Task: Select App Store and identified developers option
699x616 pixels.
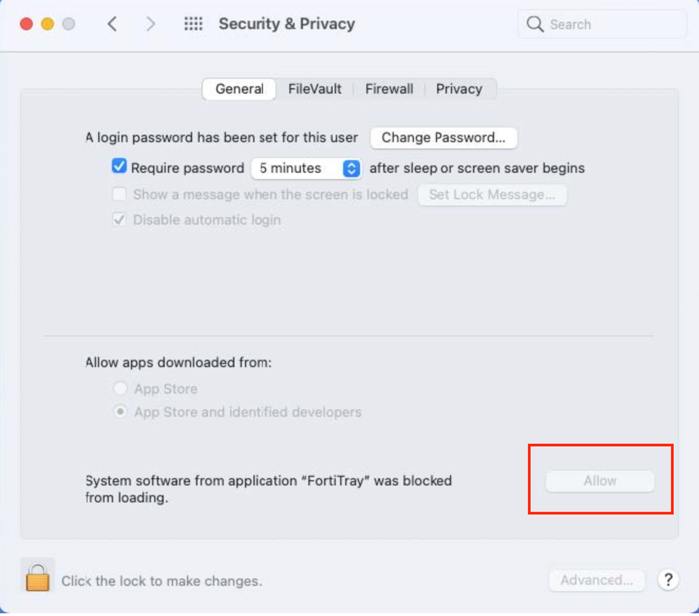Action: (121, 412)
